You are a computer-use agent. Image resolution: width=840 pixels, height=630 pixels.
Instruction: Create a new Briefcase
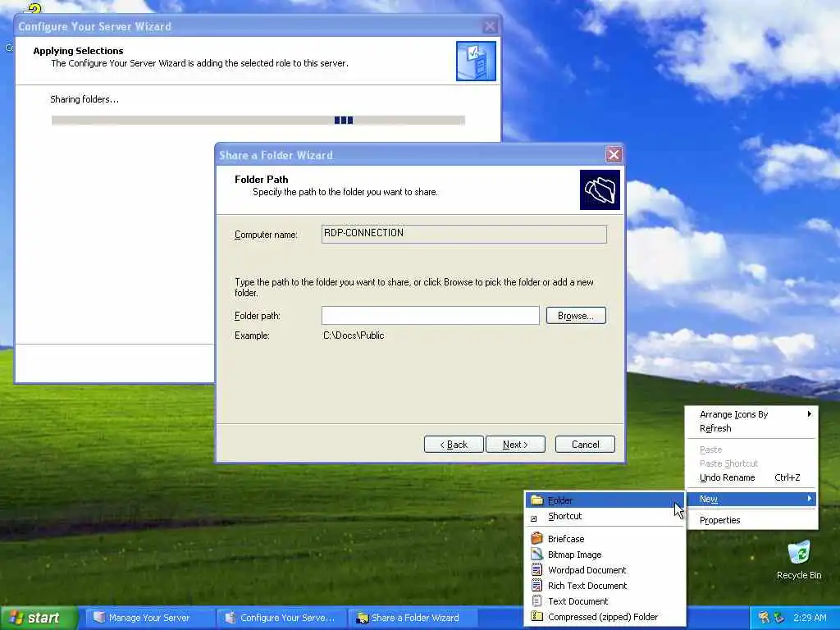point(605,538)
